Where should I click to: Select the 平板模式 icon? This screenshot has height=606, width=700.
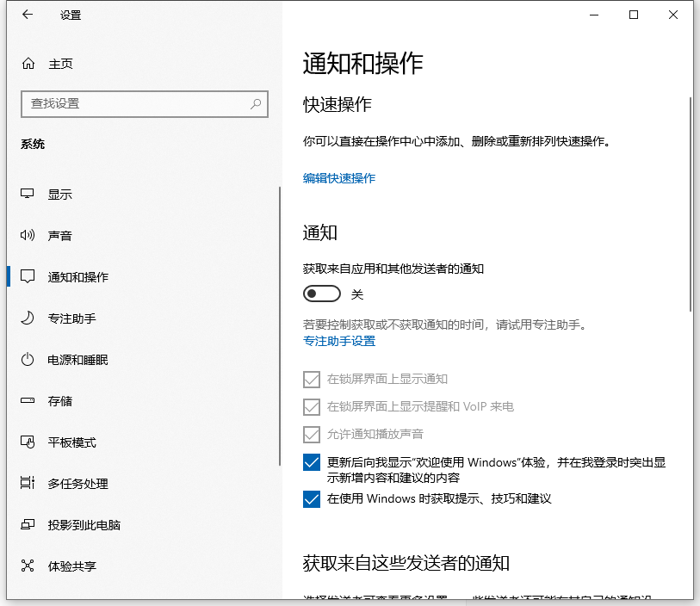28,442
